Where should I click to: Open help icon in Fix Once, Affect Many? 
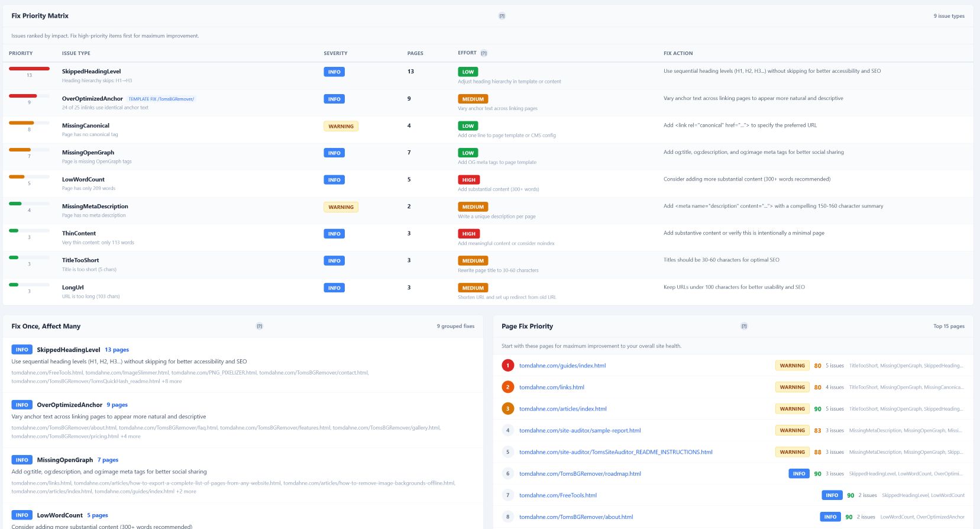[259, 326]
